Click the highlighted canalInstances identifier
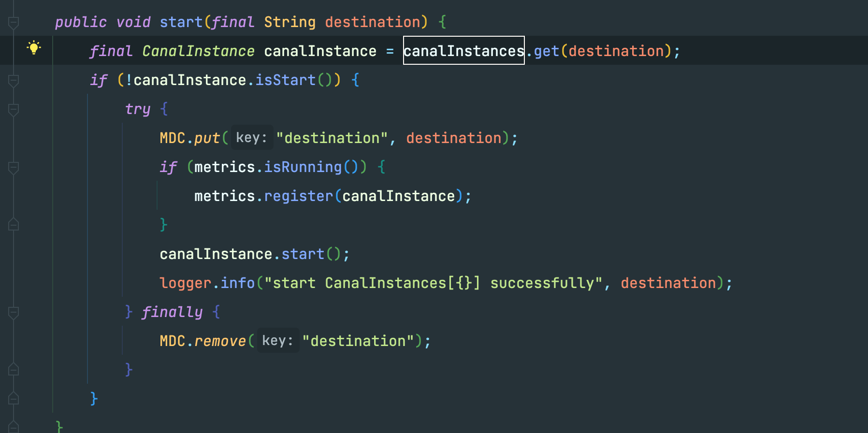The image size is (868, 433). click(464, 51)
